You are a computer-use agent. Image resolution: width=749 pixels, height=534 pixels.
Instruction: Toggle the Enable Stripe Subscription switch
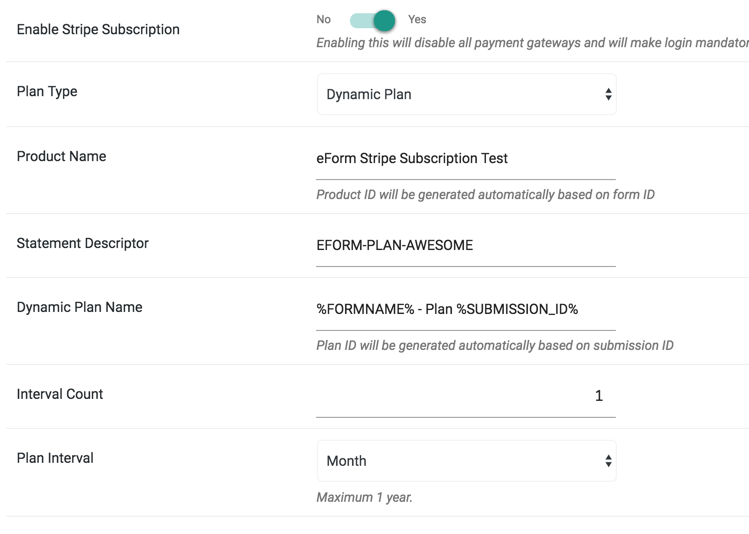click(x=373, y=21)
